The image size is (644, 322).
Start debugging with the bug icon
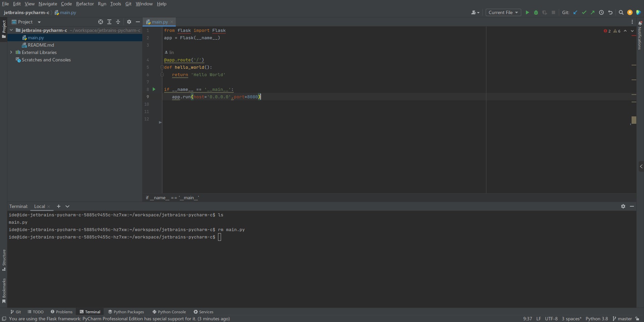pos(536,12)
